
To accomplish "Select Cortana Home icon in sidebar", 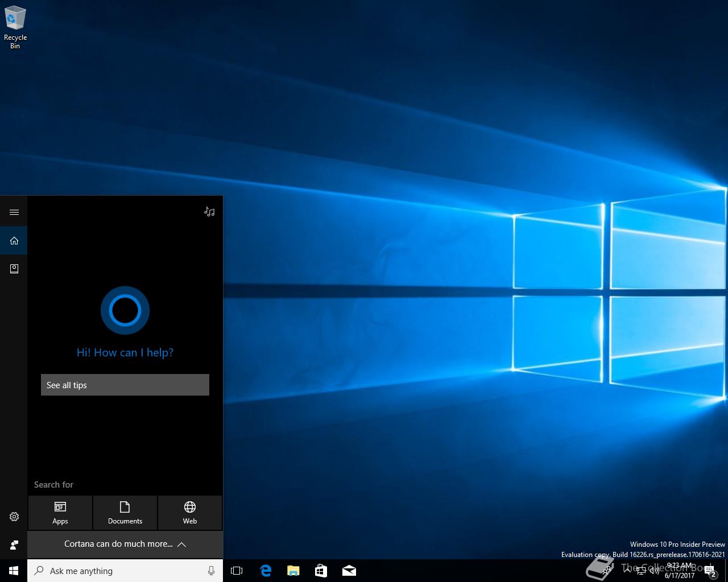I will (14, 240).
